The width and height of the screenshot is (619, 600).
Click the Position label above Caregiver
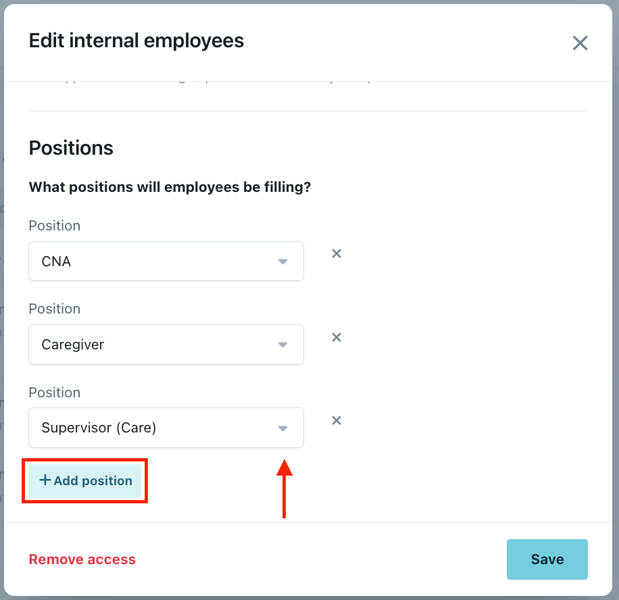(x=55, y=309)
